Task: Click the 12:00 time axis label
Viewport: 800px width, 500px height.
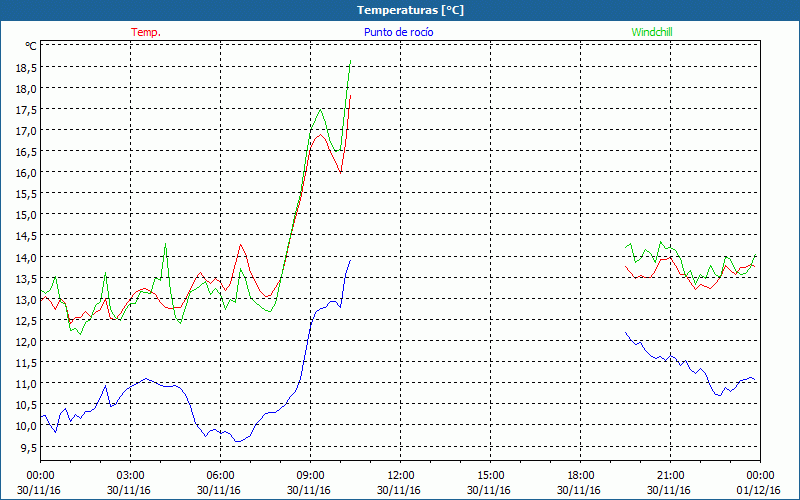Action: 401,476
